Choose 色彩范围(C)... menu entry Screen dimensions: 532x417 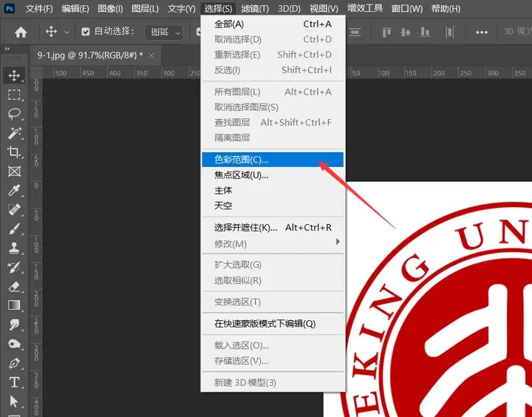coord(273,160)
